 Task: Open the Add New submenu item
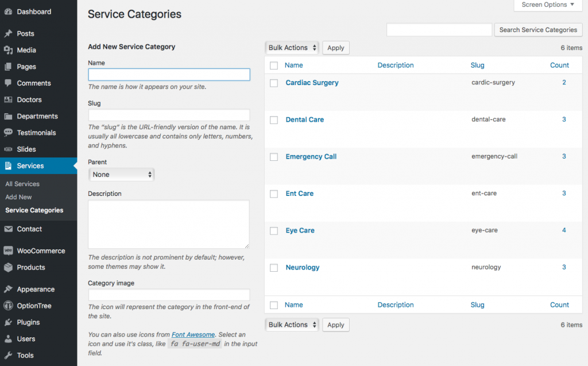pyautogui.click(x=18, y=197)
